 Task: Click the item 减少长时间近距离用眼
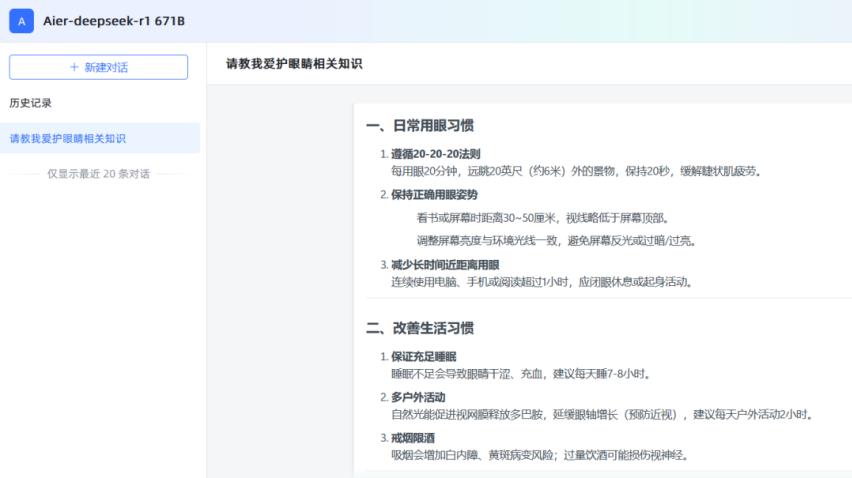[445, 265]
